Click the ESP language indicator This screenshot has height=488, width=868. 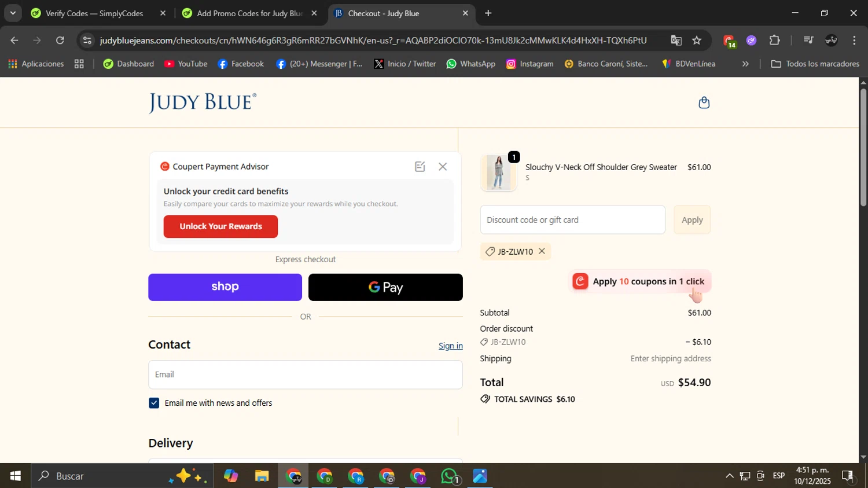[x=779, y=476]
